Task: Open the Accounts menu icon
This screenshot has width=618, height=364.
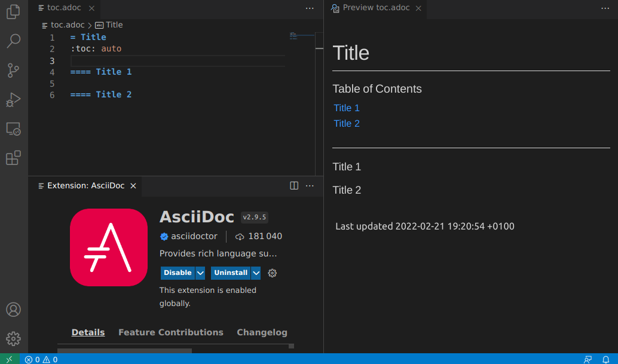Action: click(13, 310)
